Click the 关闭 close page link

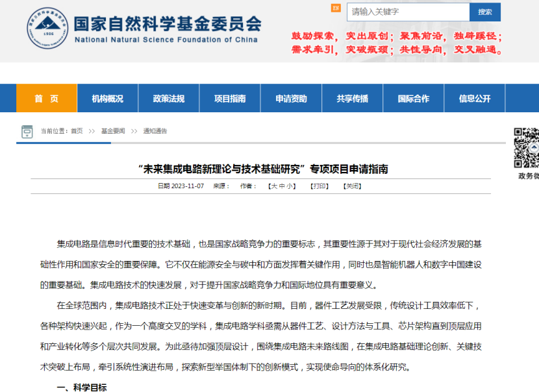tap(352, 186)
